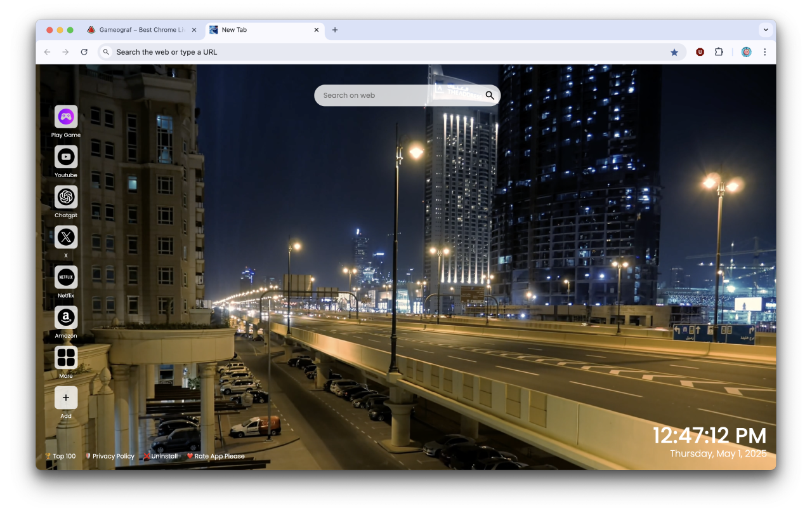Open the browser profile avatar
The image size is (812, 508).
click(x=746, y=51)
